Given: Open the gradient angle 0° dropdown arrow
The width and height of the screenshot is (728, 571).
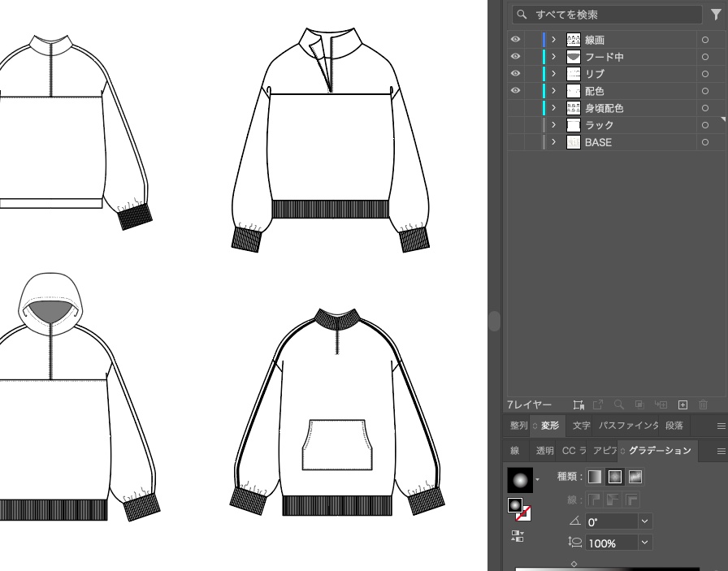Looking at the screenshot, I should 644,521.
